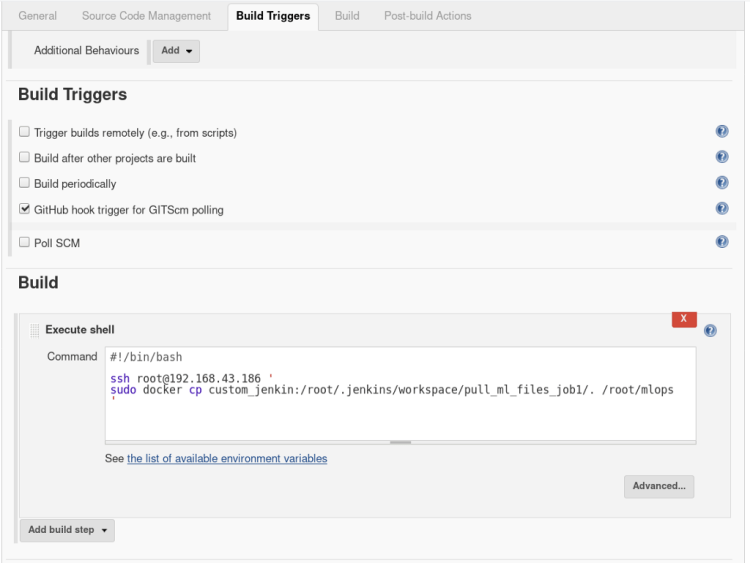750x563 pixels.
Task: Switch to the Source Code Management tab
Action: [x=146, y=16]
